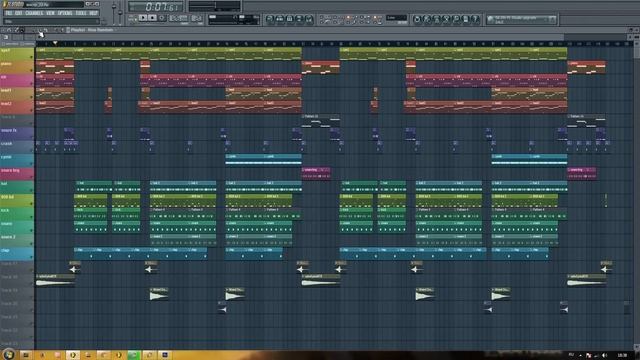Arm recording with the Record button

point(162,18)
